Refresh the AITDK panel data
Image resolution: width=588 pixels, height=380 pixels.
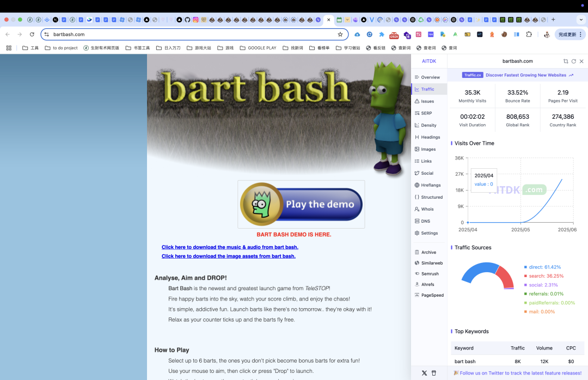tap(574, 61)
